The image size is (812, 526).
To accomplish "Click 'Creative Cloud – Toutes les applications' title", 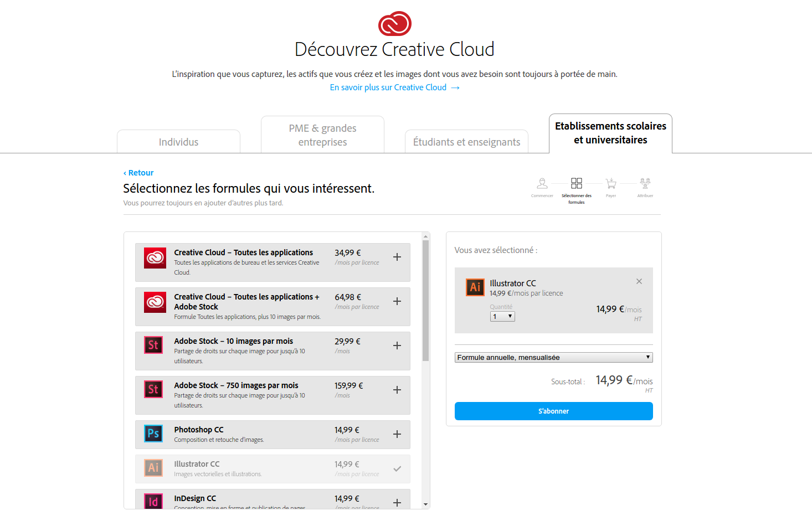I will [244, 252].
